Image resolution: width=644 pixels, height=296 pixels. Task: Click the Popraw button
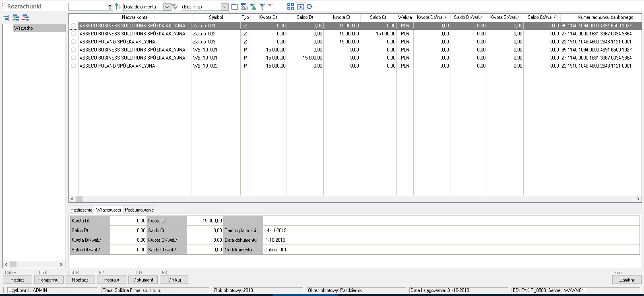pyautogui.click(x=111, y=280)
